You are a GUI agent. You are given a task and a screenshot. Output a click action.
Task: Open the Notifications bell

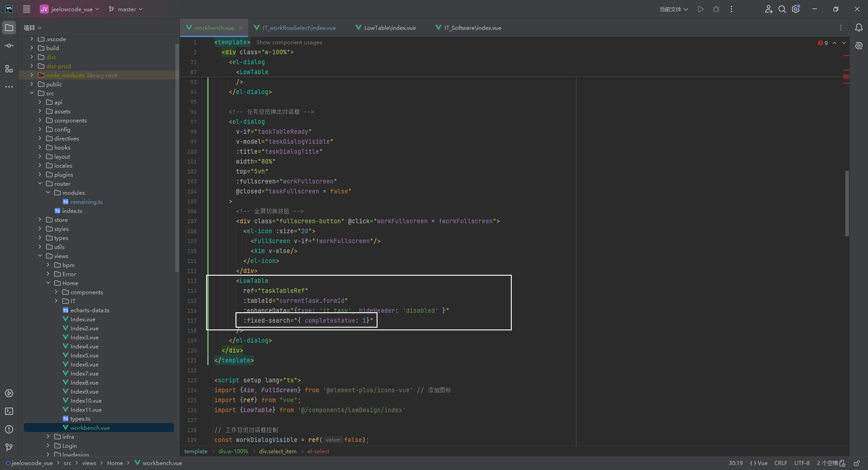859,28
